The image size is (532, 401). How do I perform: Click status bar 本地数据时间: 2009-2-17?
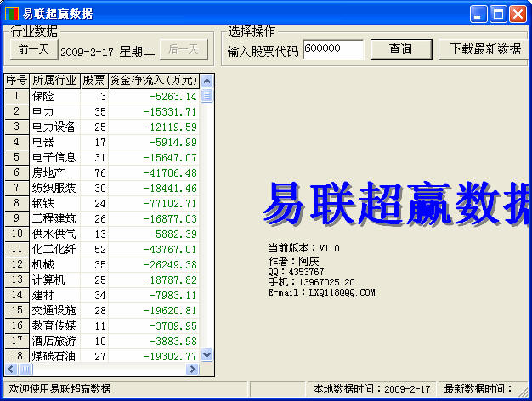tap(372, 389)
